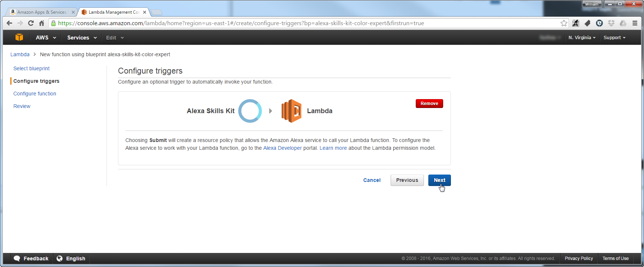Image resolution: width=644 pixels, height=267 pixels.
Task: Click the first extension icon after star
Action: click(x=576, y=23)
